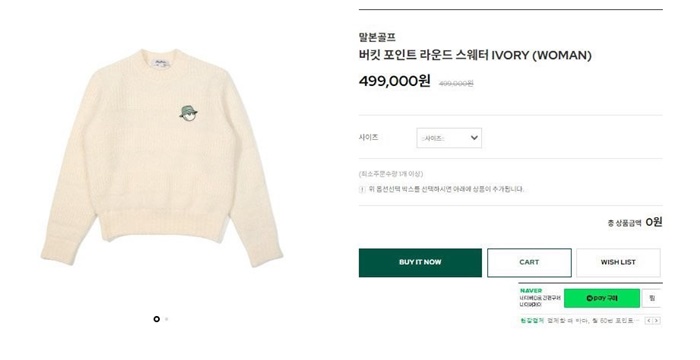This screenshot has height=360, width=700.
Task: Click the 499,000원 price text
Action: click(395, 81)
